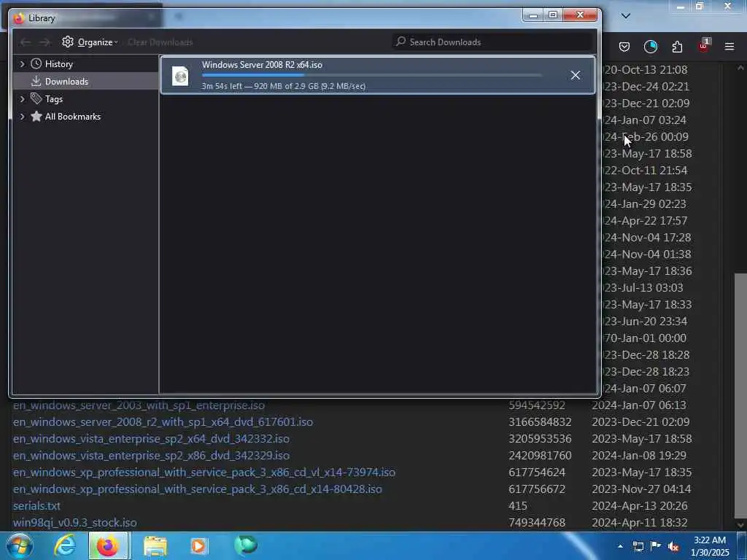The image size is (747, 560).
Task: Focus the Search Downloads field
Action: (492, 42)
